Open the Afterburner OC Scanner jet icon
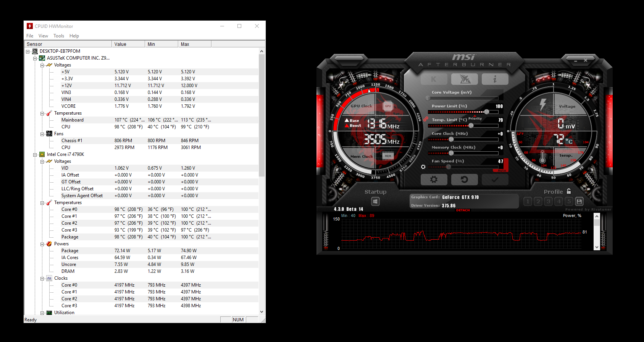The height and width of the screenshot is (342, 644). (465, 79)
